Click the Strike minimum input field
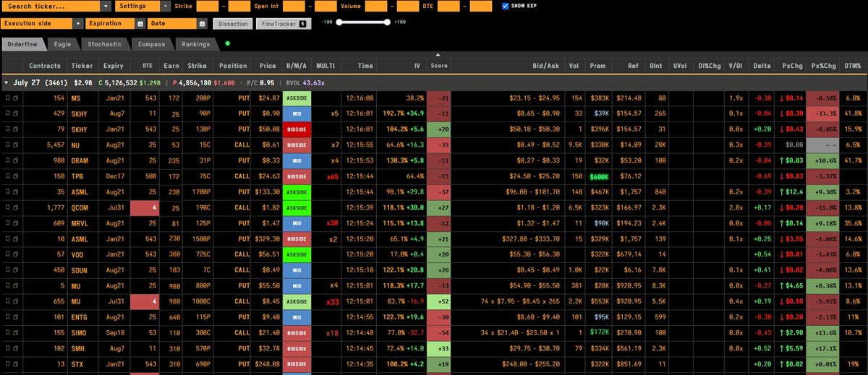 click(x=208, y=6)
